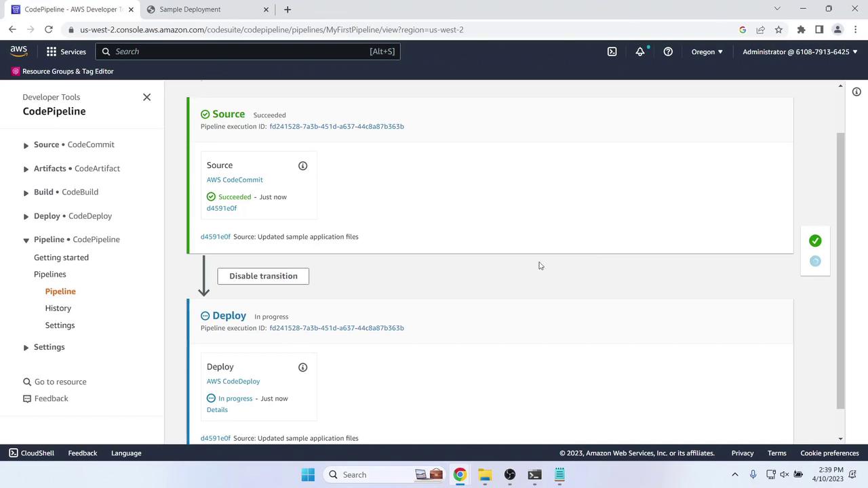Open Pipelines list in sidebar
868x488 pixels.
click(x=50, y=274)
